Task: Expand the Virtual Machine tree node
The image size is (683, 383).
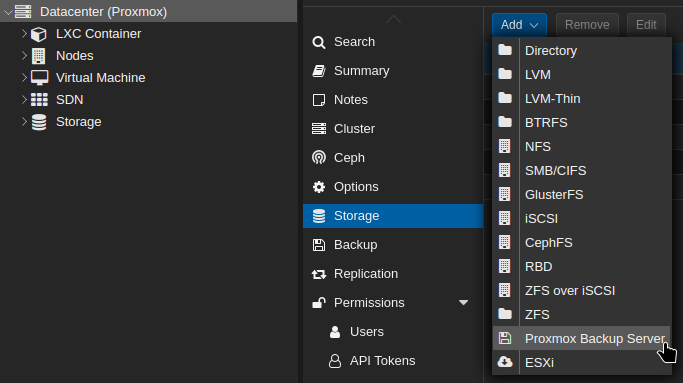Action: (x=24, y=78)
